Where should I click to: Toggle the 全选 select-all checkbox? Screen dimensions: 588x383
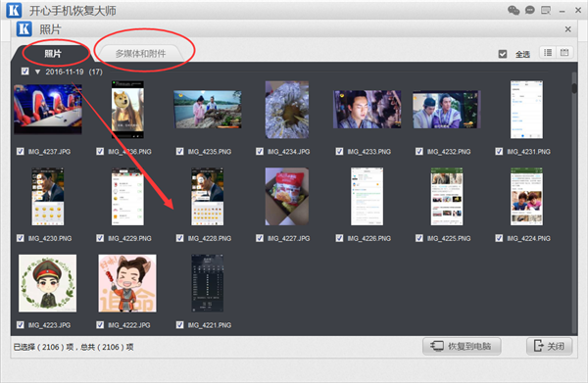(x=503, y=54)
